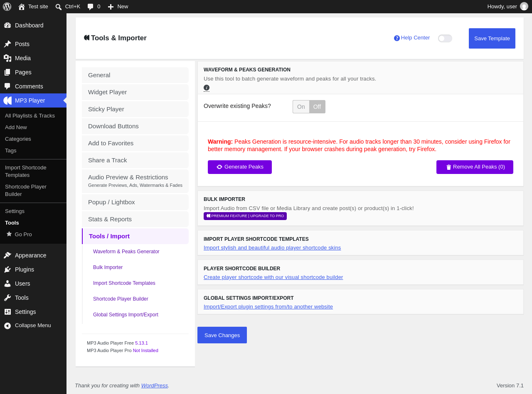Open the Plugins icon in sidebar
The width and height of the screenshot is (532, 394).
point(7,269)
